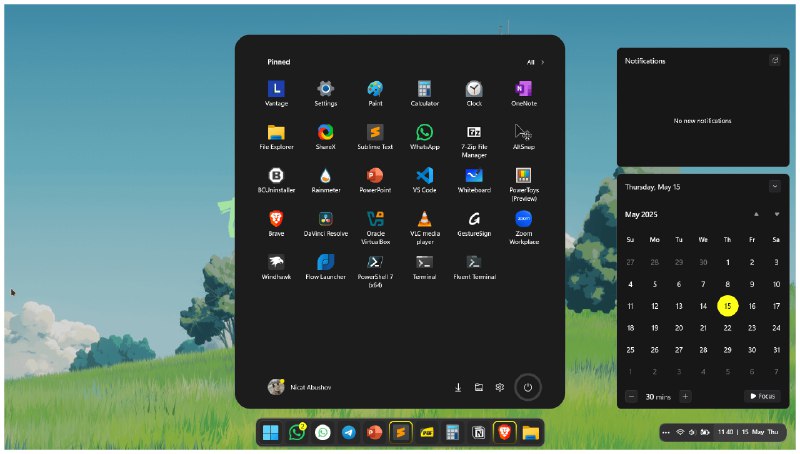The height and width of the screenshot is (454, 800).
Task: Go to previous month with up arrow
Action: point(756,214)
